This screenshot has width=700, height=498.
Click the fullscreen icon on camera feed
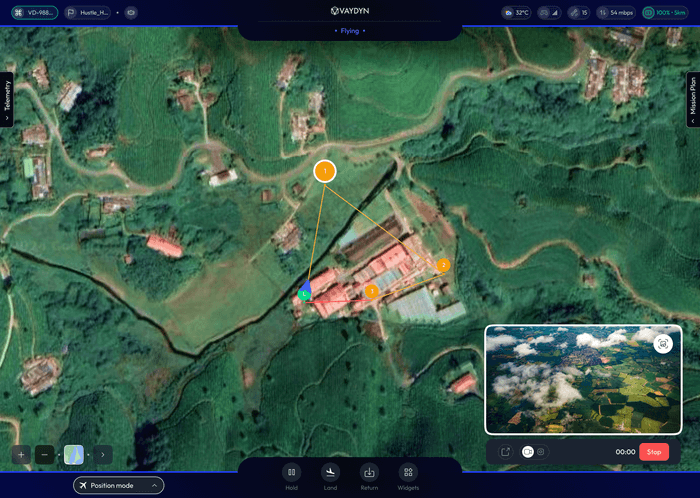click(x=662, y=344)
